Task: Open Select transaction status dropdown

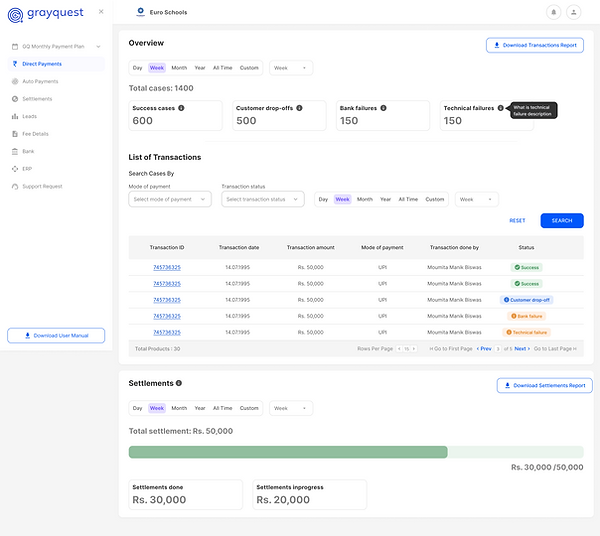Action: click(x=262, y=199)
